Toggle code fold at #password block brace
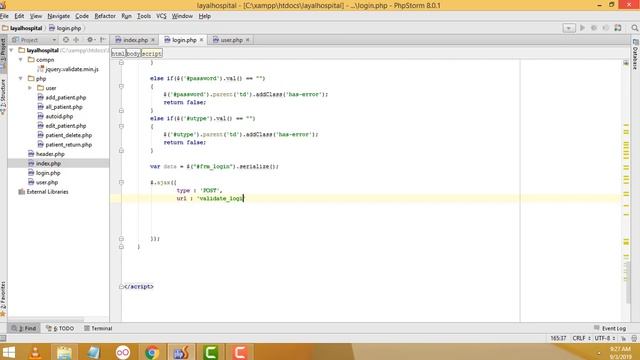The height and width of the screenshot is (360, 640). point(121,86)
